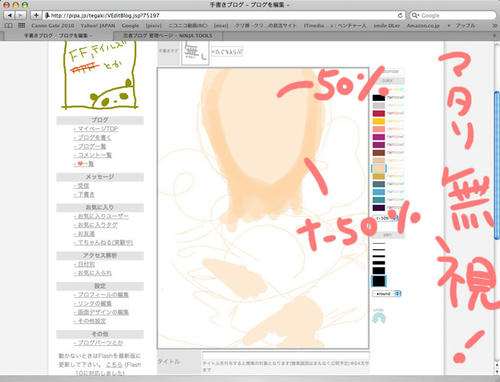Open the pen shape dropdown under pen sizes
This screenshot has height=382, width=500.
pos(387,294)
